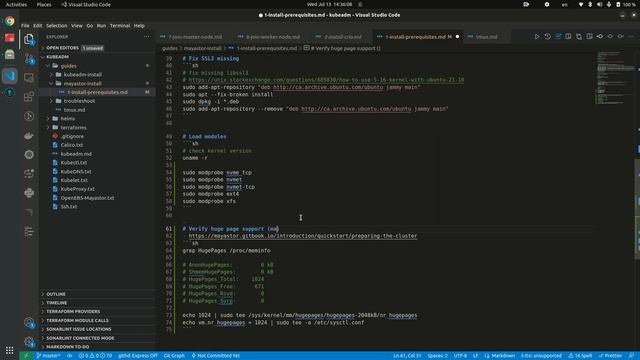Expand the Timeline section

coord(98,303)
